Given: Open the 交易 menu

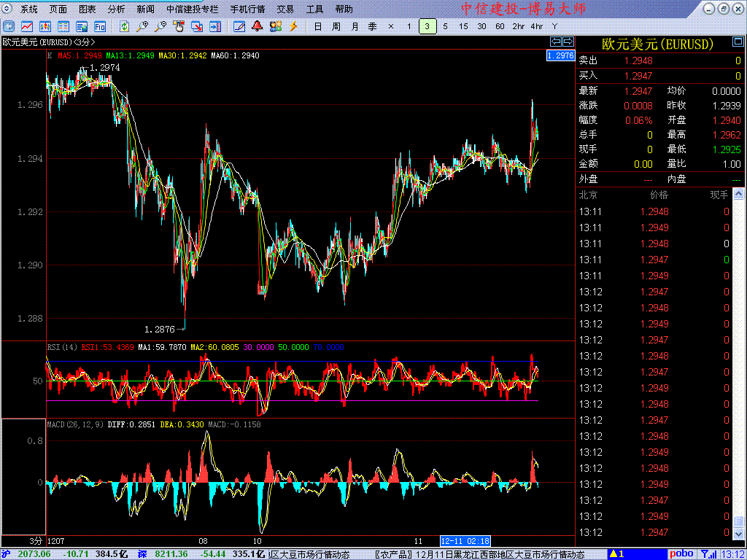Looking at the screenshot, I should click(x=285, y=9).
